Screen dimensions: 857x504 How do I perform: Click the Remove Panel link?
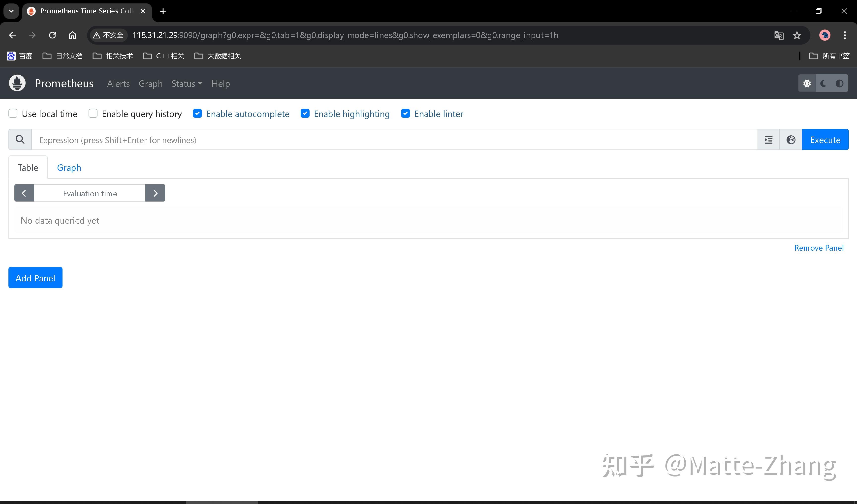point(819,248)
